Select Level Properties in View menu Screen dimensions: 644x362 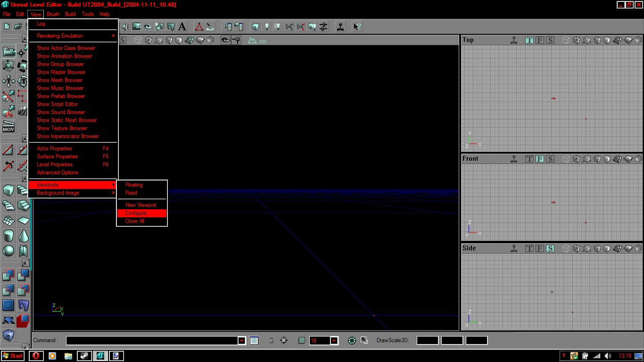tap(73, 165)
